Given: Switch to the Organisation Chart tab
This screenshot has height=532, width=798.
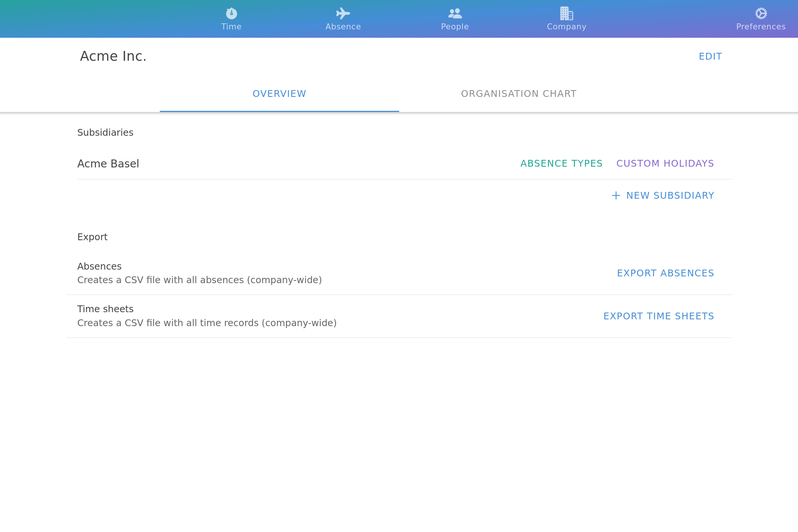Looking at the screenshot, I should pos(519,94).
